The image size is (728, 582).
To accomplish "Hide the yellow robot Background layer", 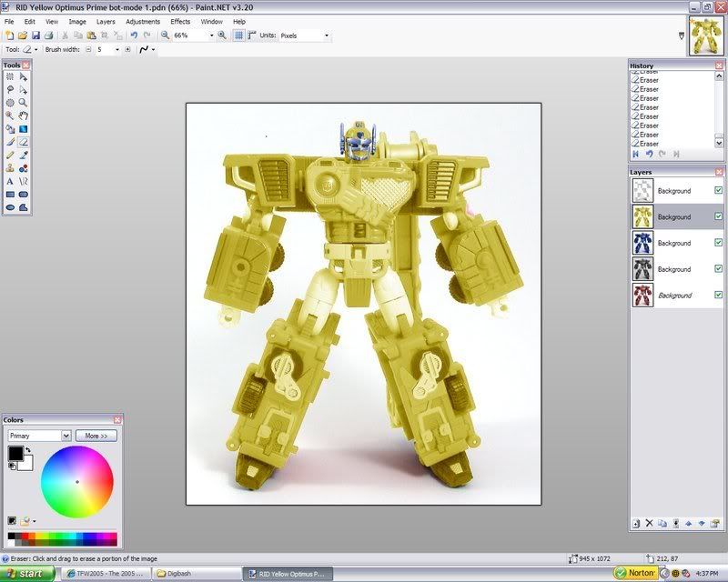I will [718, 216].
